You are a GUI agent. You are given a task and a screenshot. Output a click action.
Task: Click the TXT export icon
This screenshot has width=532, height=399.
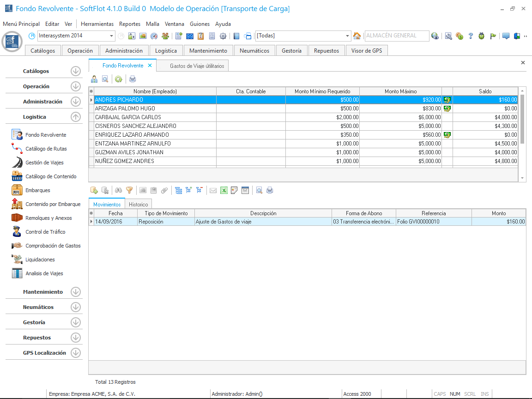point(245,190)
